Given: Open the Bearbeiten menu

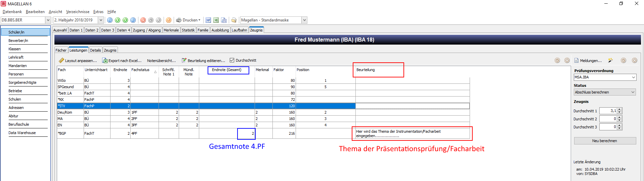Looking at the screenshot, I should tap(35, 12).
